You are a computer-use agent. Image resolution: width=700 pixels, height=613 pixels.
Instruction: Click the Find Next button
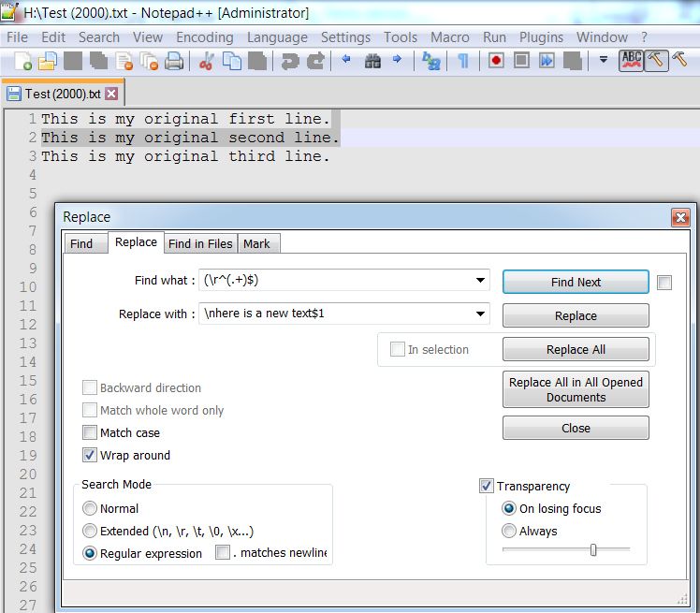[576, 282]
